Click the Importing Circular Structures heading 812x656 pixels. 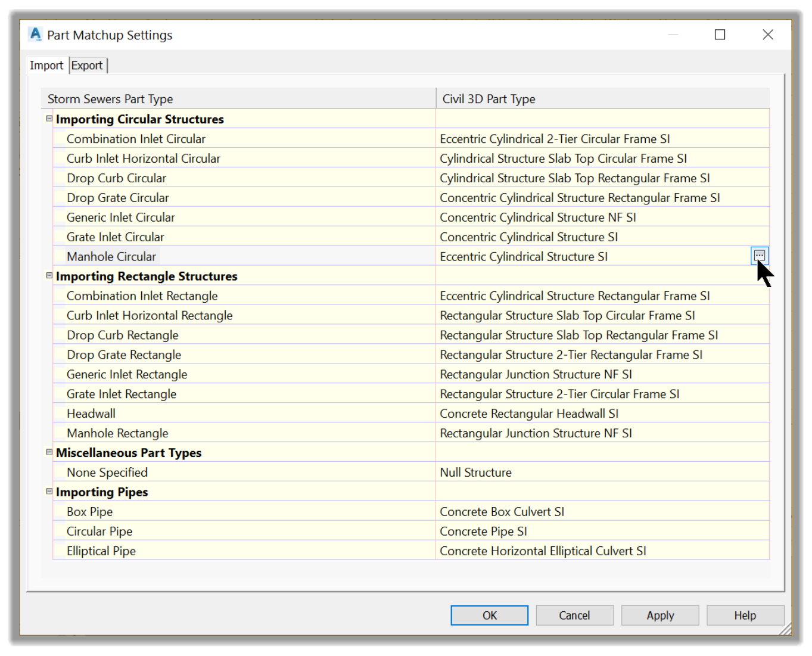pyautogui.click(x=140, y=119)
